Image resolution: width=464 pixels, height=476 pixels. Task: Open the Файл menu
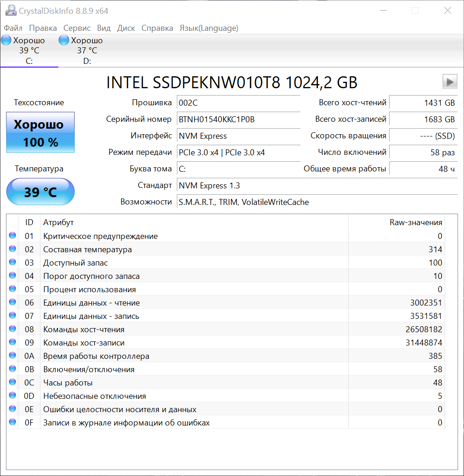(13, 28)
